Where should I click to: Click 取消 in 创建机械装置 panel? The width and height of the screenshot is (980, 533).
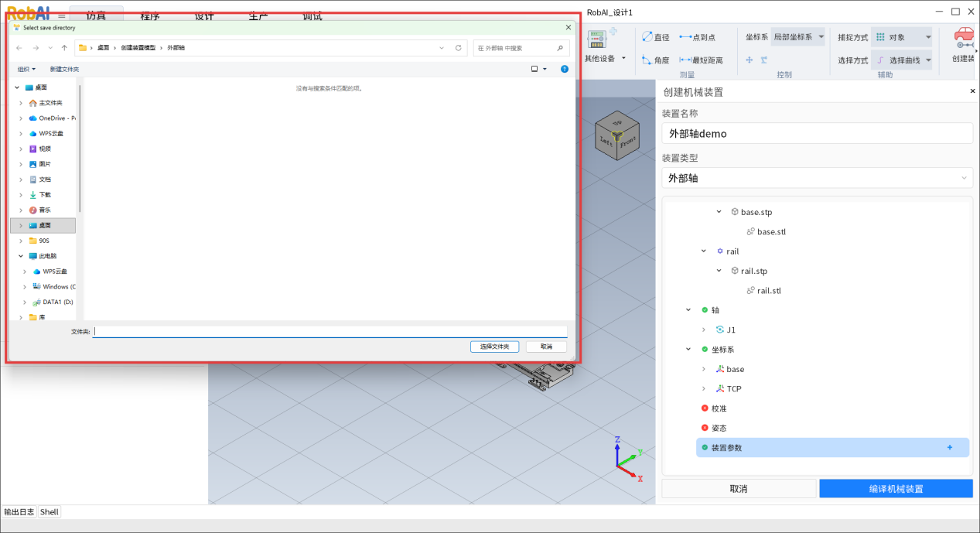coord(739,489)
